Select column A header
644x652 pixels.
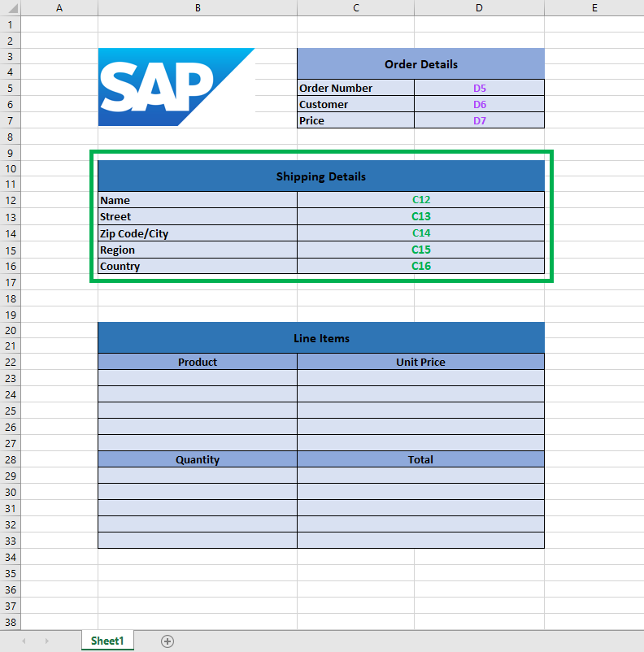59,8
